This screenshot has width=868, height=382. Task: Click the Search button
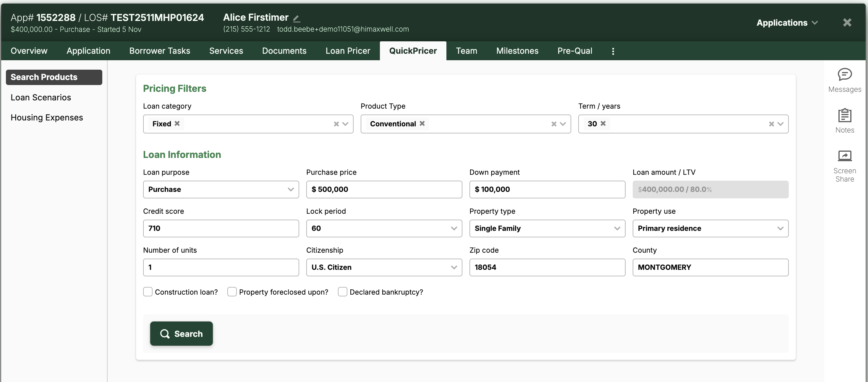click(181, 334)
